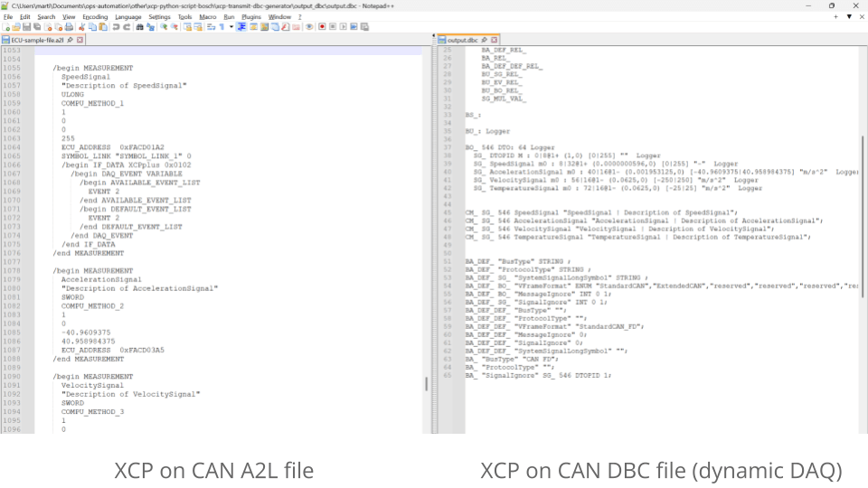Image resolution: width=868 pixels, height=488 pixels.
Task: Click the Open file toolbar icon
Action: (x=16, y=26)
